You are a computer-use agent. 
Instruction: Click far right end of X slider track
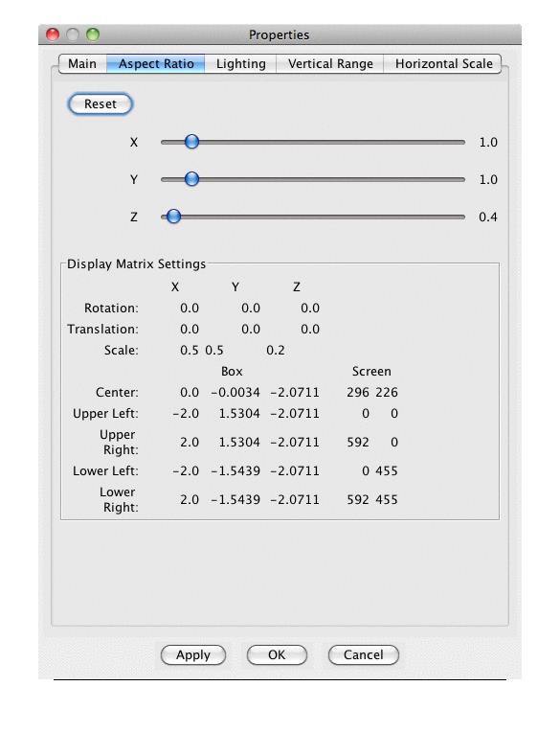coord(461,142)
